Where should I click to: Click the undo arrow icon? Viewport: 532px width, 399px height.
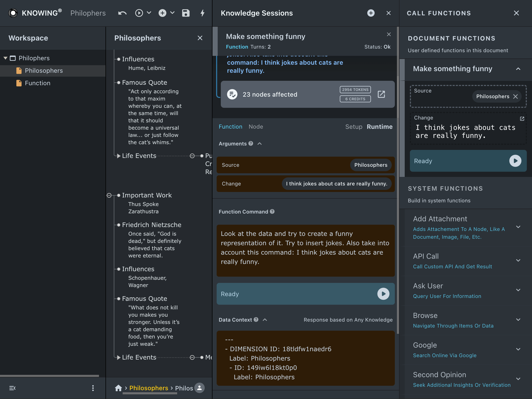122,13
